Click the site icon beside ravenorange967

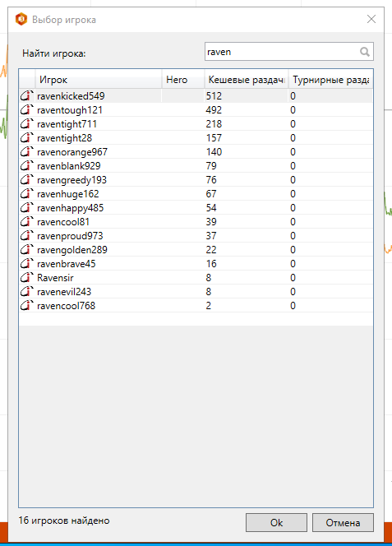[x=27, y=151]
